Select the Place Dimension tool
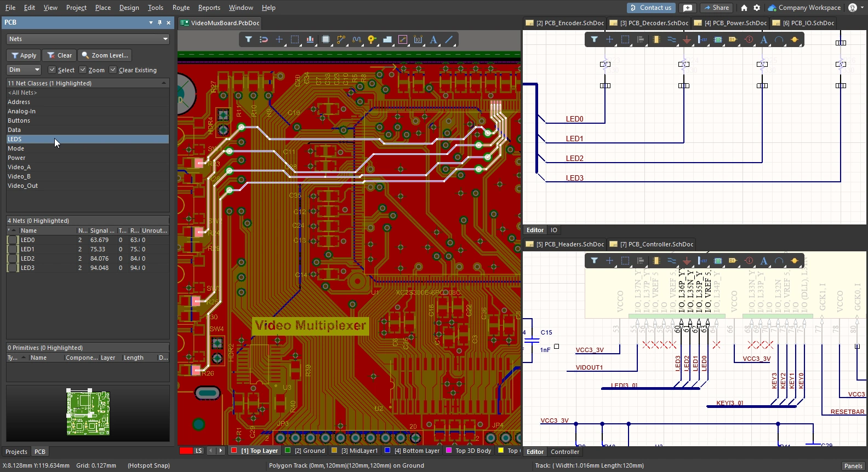This screenshot has height=472, width=868. coord(418,39)
